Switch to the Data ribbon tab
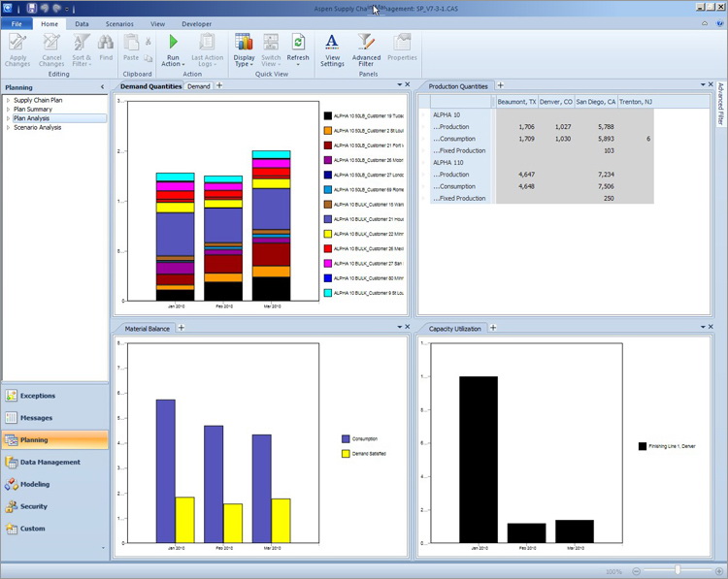The image size is (728, 579). click(82, 23)
